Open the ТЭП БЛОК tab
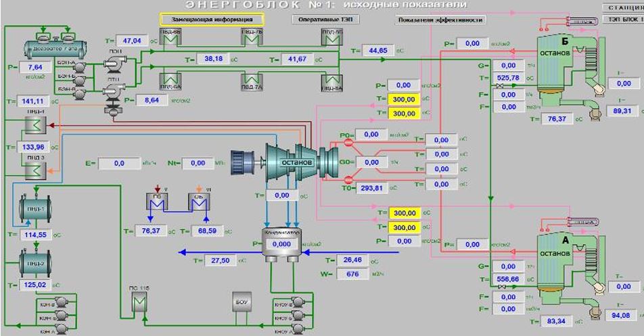Image resolution: width=644 pixels, height=336 pixels. pos(624,20)
